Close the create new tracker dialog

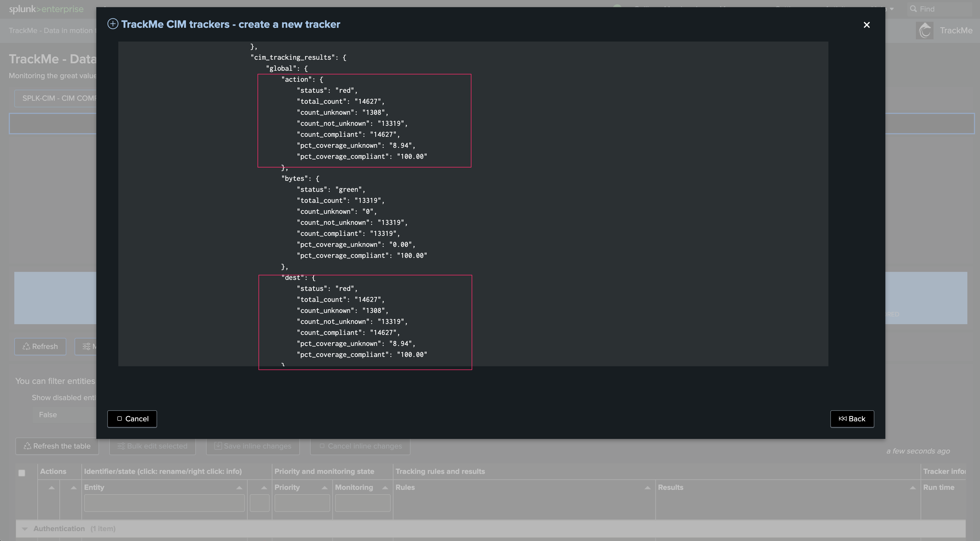867,25
